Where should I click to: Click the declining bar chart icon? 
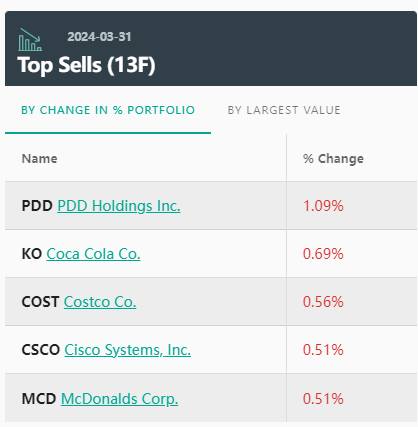coord(30,40)
